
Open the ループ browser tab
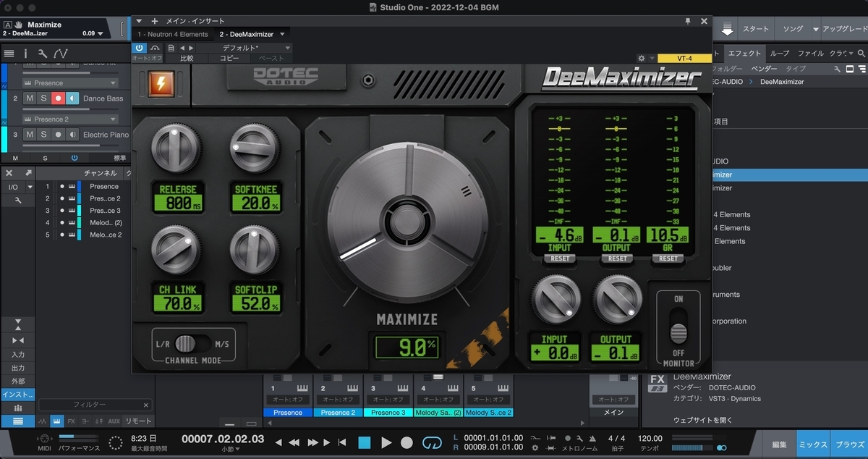[x=780, y=53]
